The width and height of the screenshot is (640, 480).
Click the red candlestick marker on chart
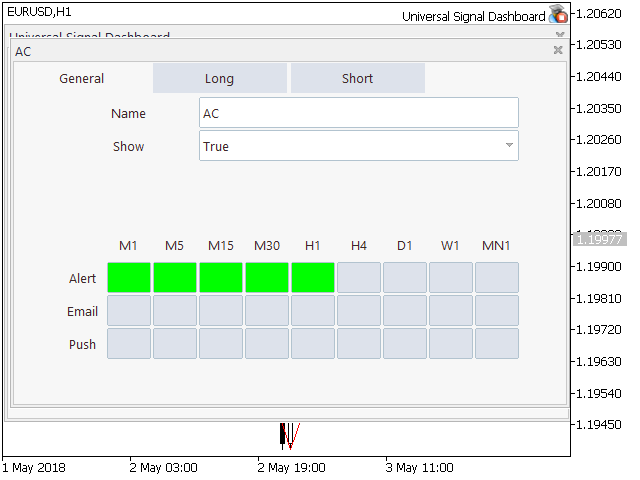click(x=292, y=436)
